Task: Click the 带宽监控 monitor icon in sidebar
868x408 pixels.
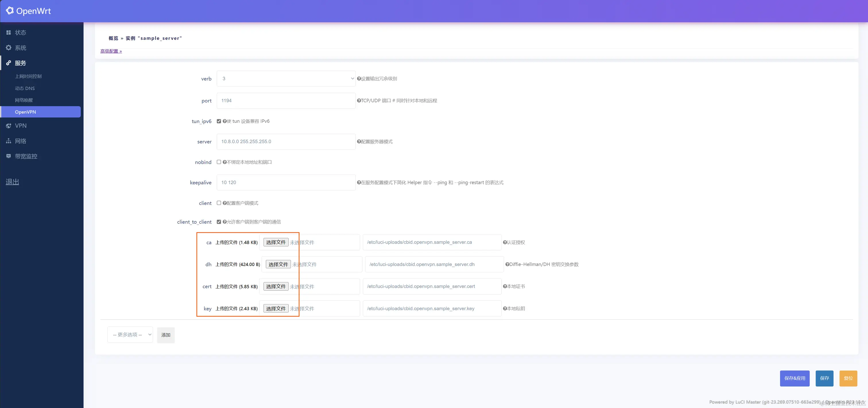Action: 8,156
